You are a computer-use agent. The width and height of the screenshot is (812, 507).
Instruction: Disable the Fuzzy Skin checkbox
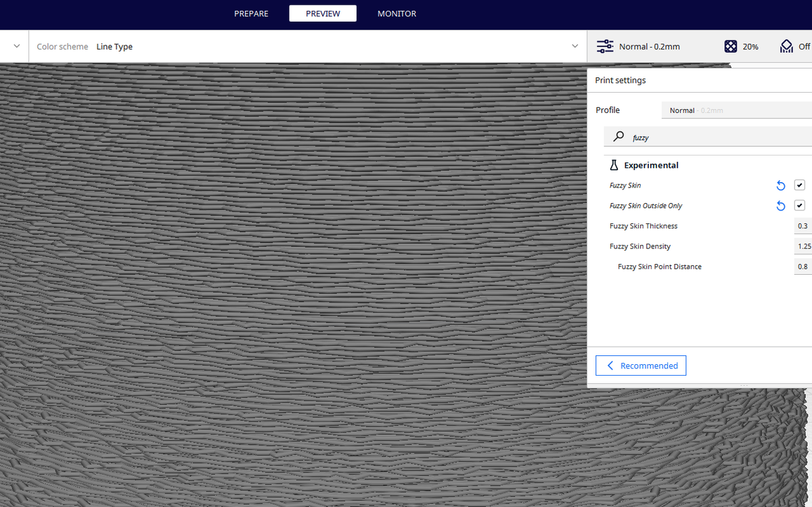tap(799, 185)
